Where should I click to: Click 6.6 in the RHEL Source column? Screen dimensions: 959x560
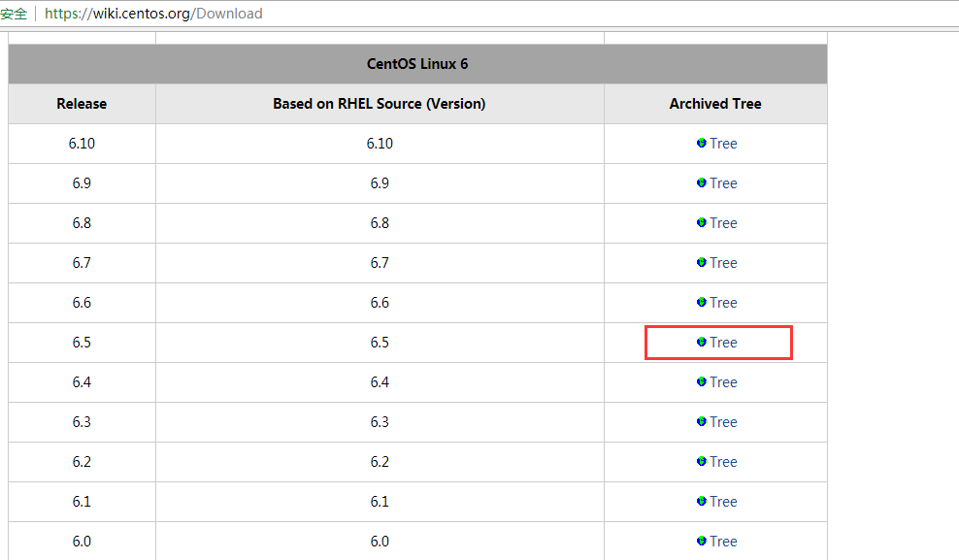click(x=380, y=303)
